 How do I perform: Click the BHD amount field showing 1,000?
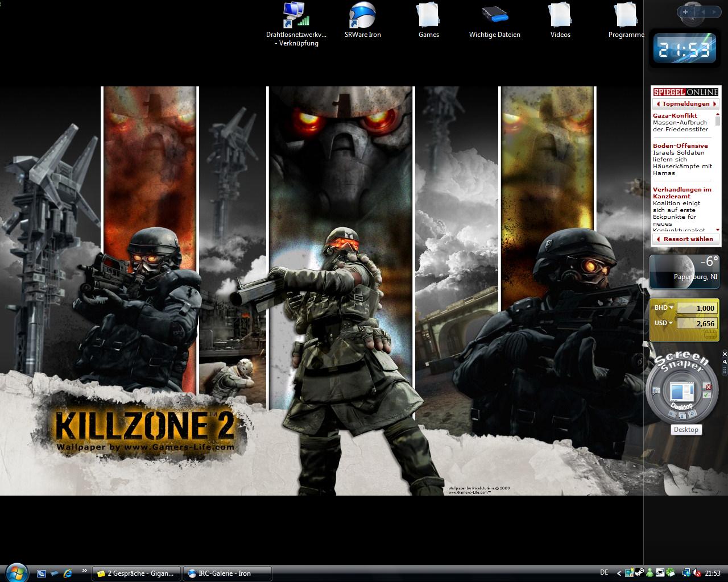point(697,308)
